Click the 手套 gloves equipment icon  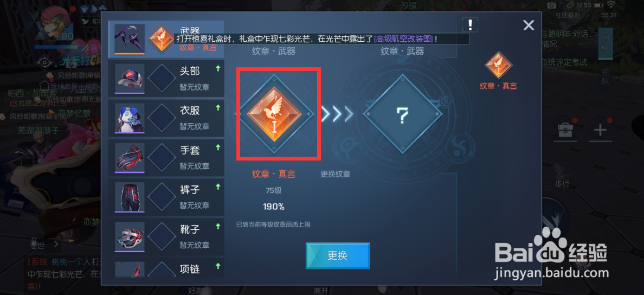click(130, 157)
